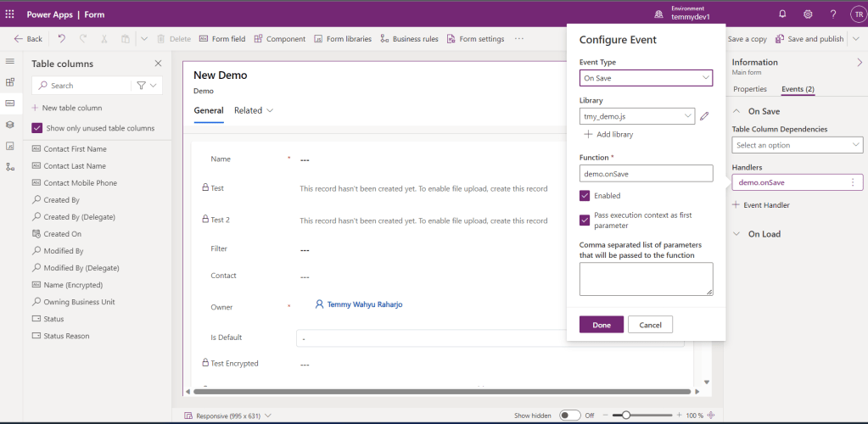Uncheck the Enabled checkbox

click(x=585, y=195)
